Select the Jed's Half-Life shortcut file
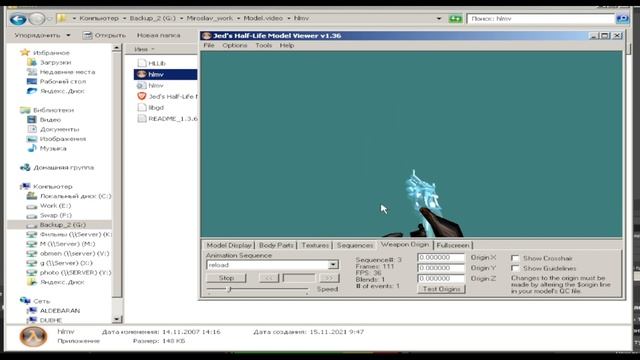 (x=167, y=96)
